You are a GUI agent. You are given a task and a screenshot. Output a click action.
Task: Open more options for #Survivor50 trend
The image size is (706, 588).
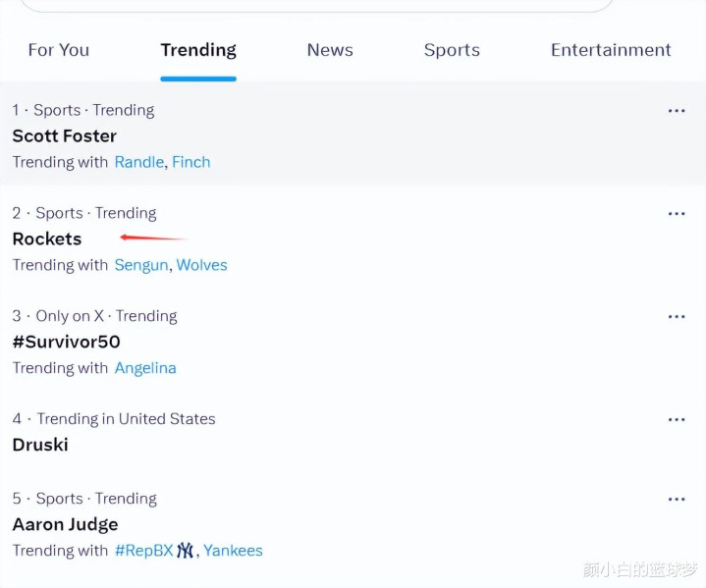(x=676, y=317)
